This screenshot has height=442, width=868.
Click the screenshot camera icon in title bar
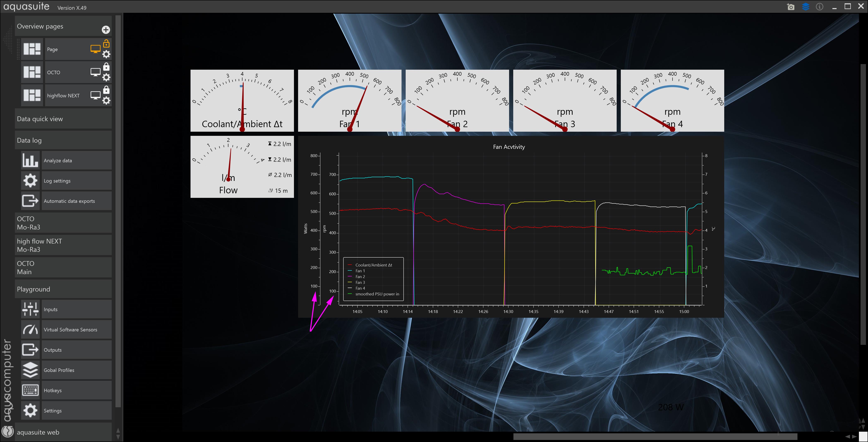[x=790, y=7]
